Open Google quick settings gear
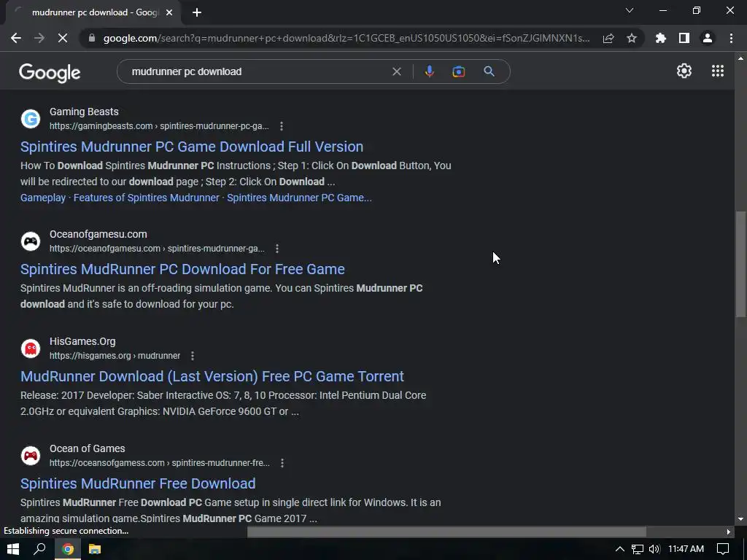Image resolution: width=747 pixels, height=560 pixels. pyautogui.click(x=684, y=71)
